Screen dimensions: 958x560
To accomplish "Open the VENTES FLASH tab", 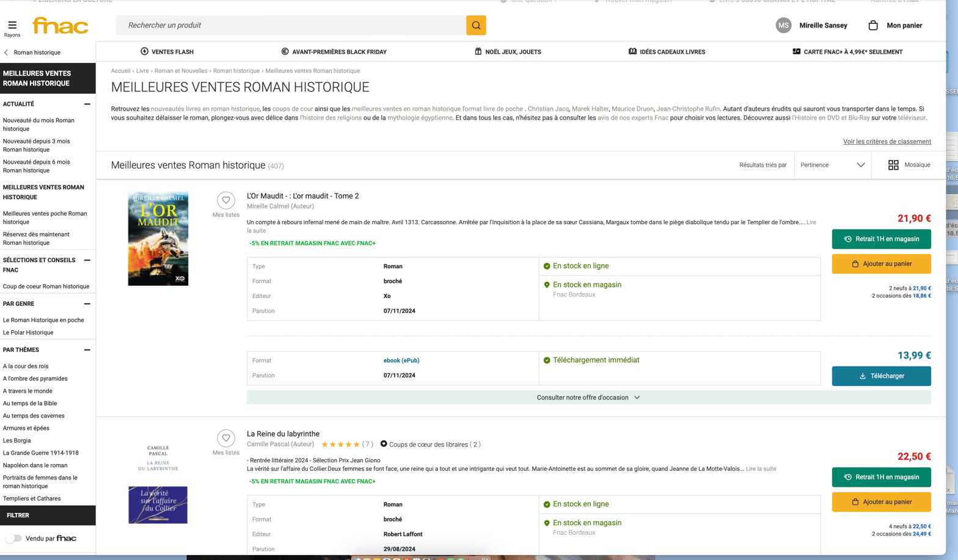I will coord(167,52).
